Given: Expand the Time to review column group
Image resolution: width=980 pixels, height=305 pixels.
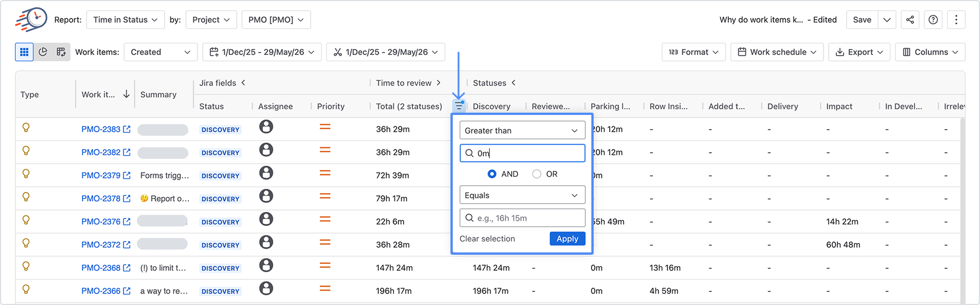Looking at the screenshot, I should click(x=439, y=83).
